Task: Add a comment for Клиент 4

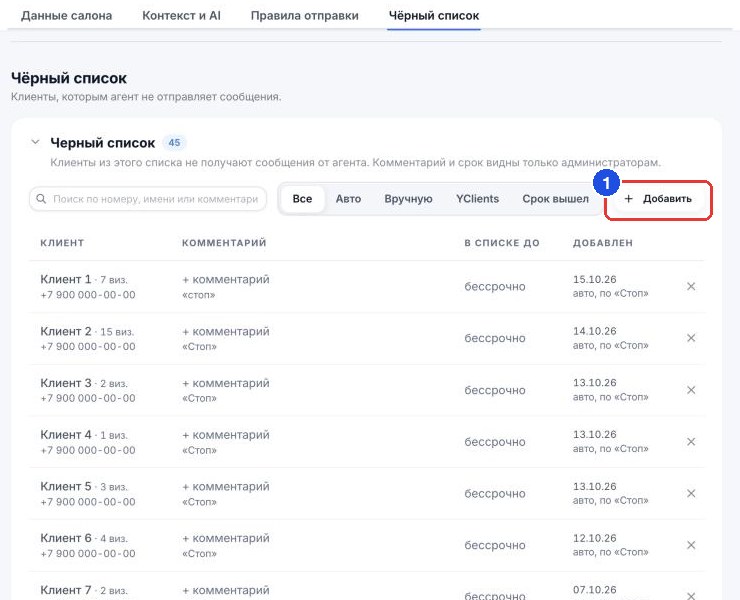Action: coord(226,435)
